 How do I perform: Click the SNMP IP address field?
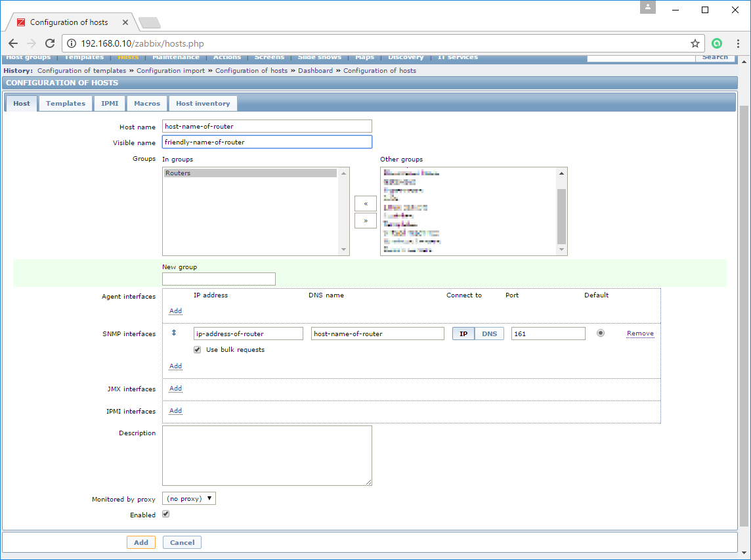(248, 334)
